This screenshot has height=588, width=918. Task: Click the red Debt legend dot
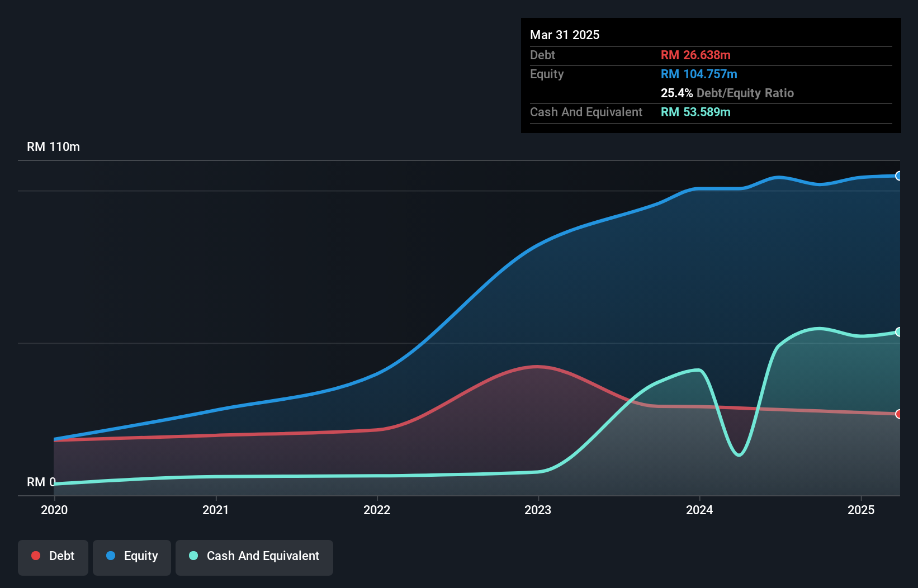36,556
